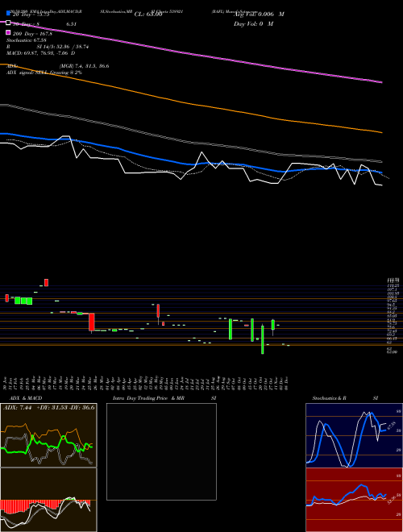Select the 'Avg Vol: 0.006 M' text
This screenshot has height=532, width=403.
[x=259, y=15]
